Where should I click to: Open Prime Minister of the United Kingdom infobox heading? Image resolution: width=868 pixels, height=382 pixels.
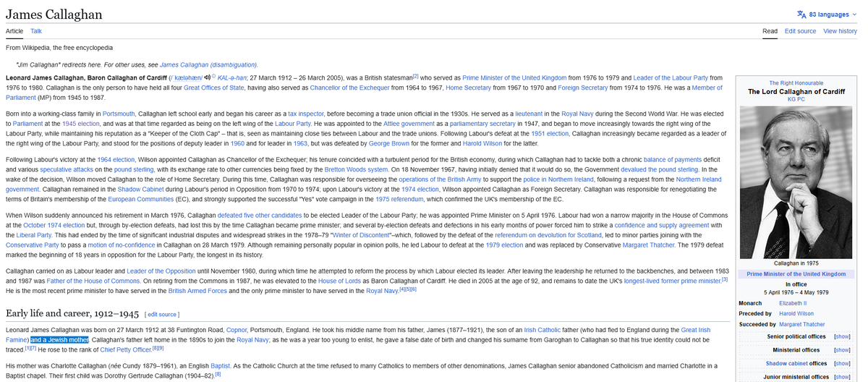(x=796, y=274)
